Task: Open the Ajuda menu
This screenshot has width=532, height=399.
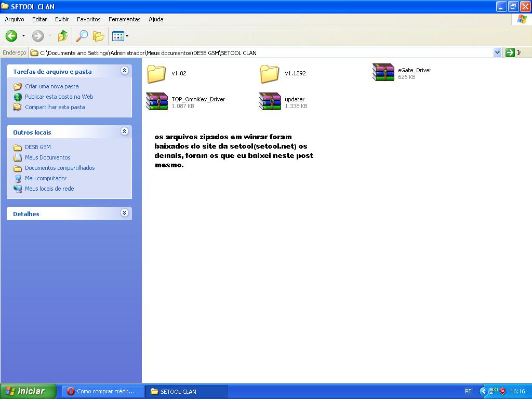Action: coord(156,19)
